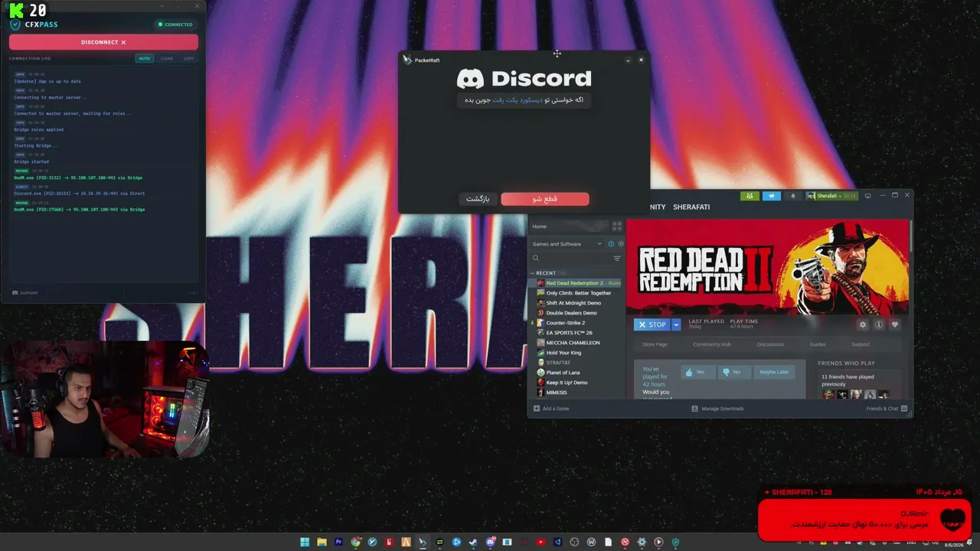The width and height of the screenshot is (980, 551).
Task: Click the Steam game page scrollbar
Action: pos(911,237)
